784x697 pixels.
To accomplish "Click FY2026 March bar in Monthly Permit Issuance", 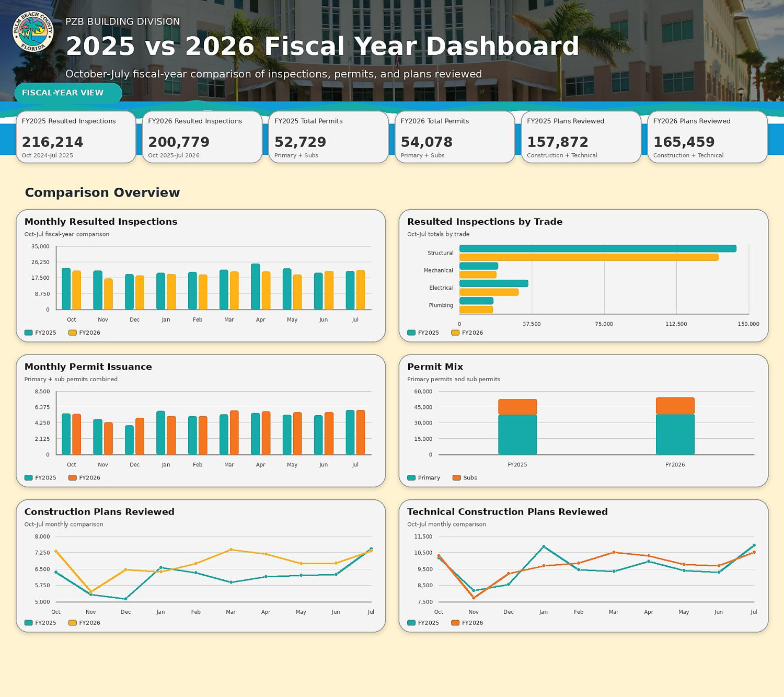I will [234, 432].
